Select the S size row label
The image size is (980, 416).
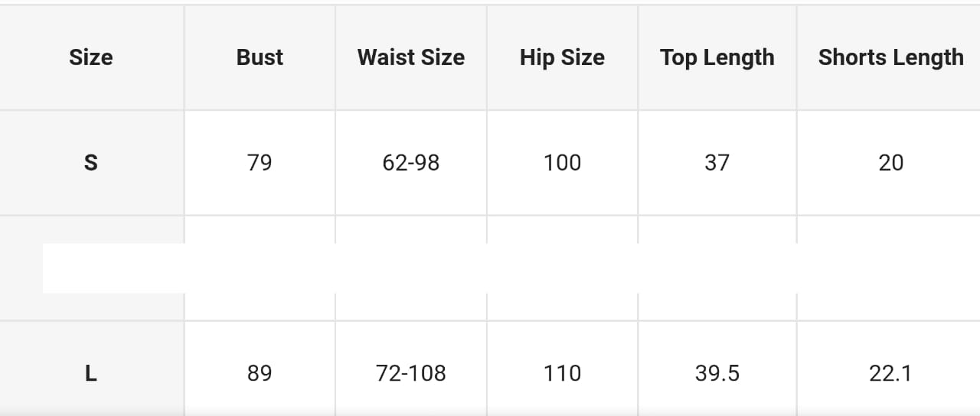[x=91, y=162]
